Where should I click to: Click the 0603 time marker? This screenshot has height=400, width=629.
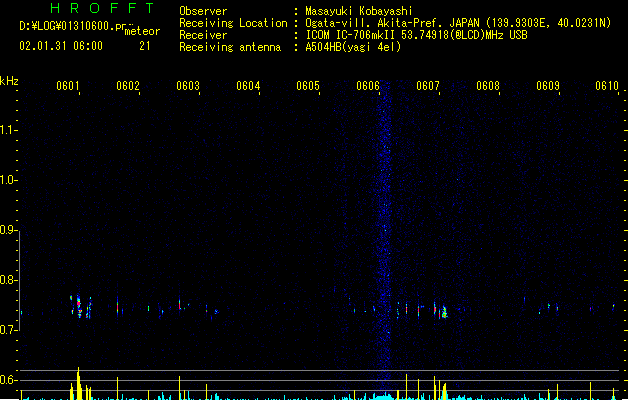click(188, 86)
